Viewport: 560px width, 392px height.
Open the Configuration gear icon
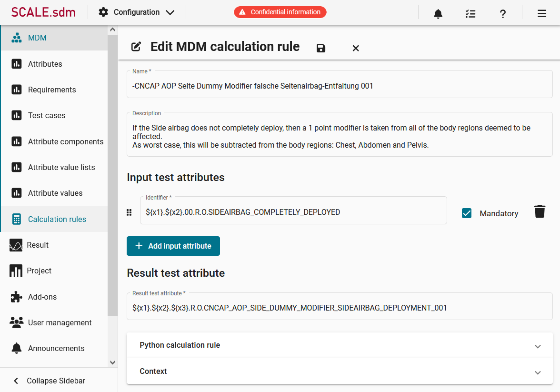click(x=103, y=12)
